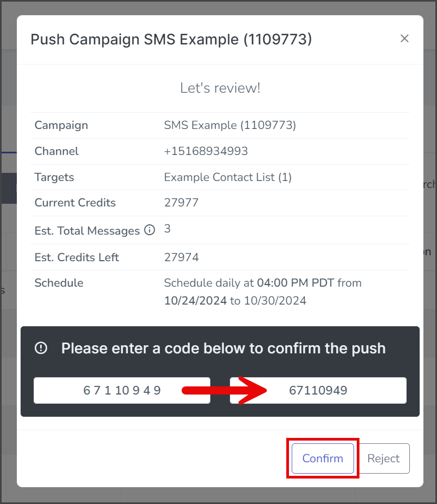Click the spaced confirmation code display box
Screen dimensions: 437x504
coord(122,390)
